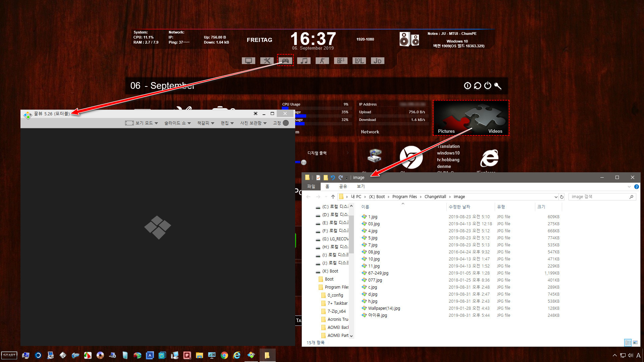Viewport: 644px width, 362px height.
Task: Select the file Wallpaper(14).jpg
Action: pos(384,308)
